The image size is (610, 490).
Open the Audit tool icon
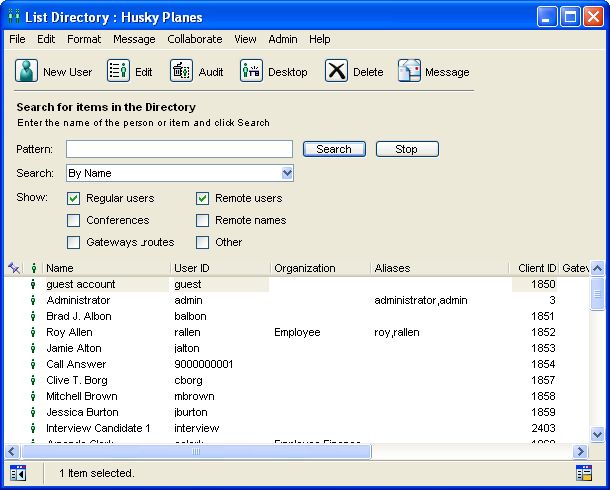(181, 71)
